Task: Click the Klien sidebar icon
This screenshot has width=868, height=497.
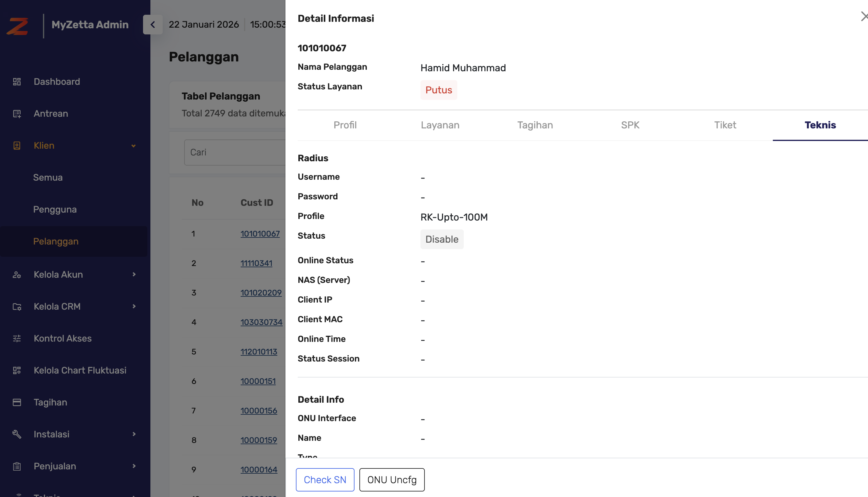Action: [17, 145]
